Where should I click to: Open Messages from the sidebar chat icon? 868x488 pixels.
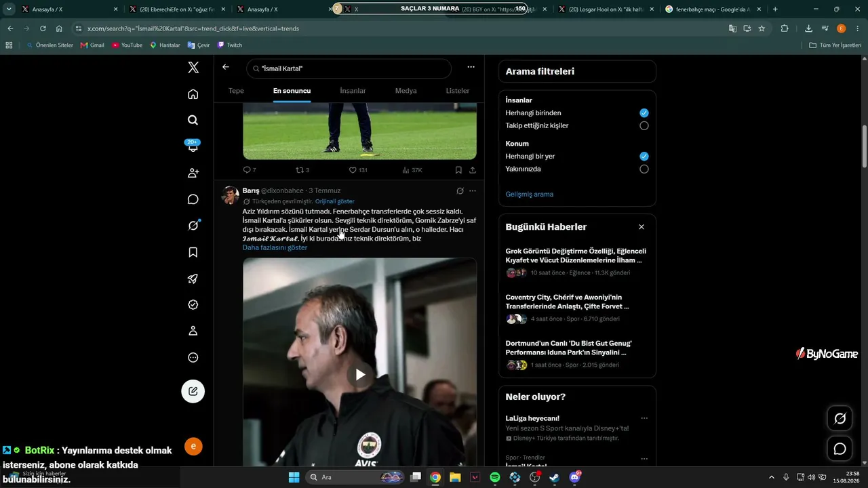point(193,199)
